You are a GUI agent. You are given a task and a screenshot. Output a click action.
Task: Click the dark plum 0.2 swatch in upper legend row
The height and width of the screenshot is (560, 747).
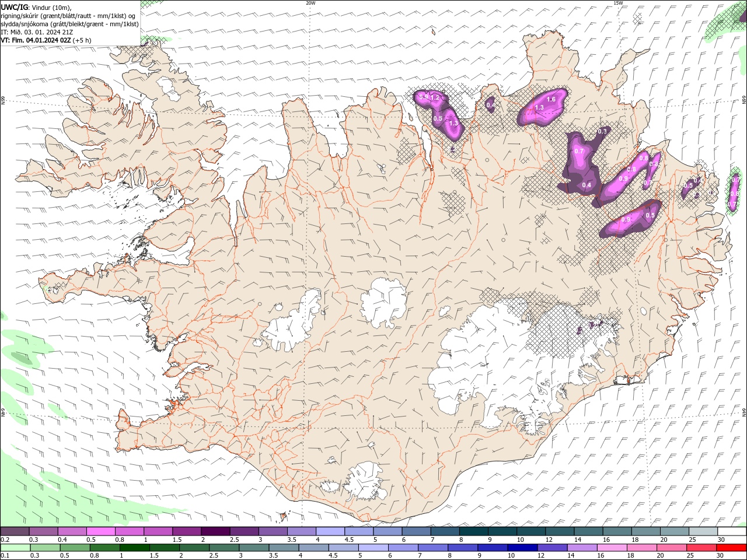coord(15,531)
